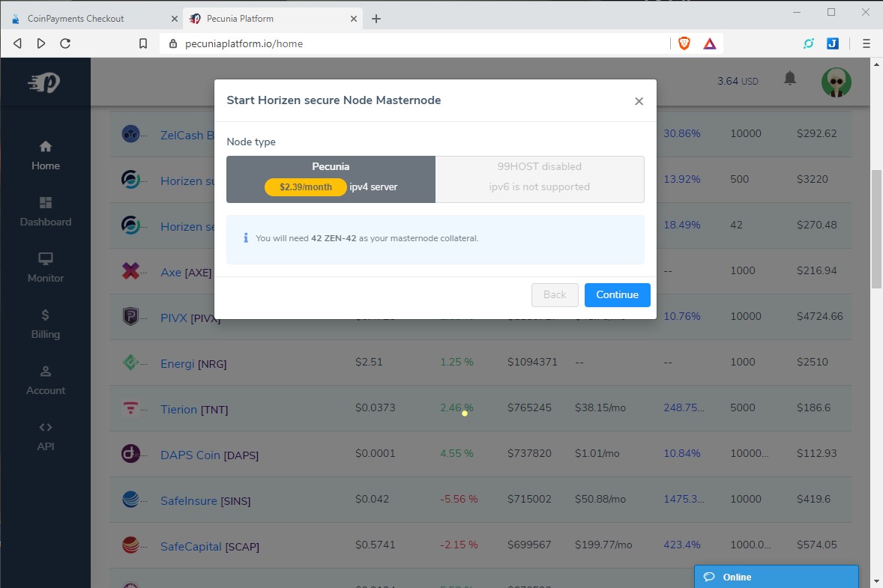Click the Brave Shields icon
Screen dimensions: 883x588
[684, 43]
